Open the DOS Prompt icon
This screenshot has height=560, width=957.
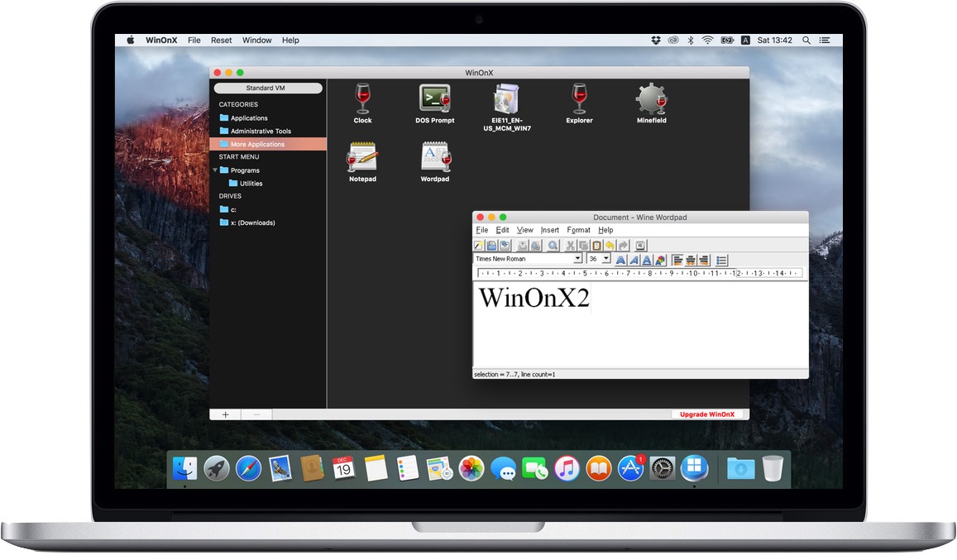[x=434, y=98]
